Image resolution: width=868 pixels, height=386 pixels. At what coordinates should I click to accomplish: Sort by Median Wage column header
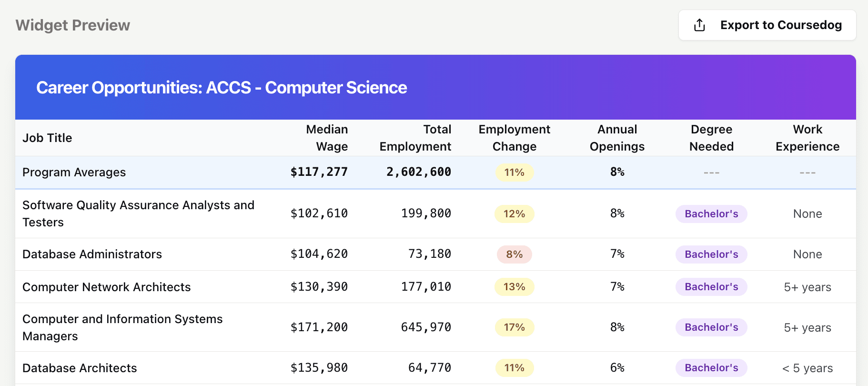click(327, 138)
